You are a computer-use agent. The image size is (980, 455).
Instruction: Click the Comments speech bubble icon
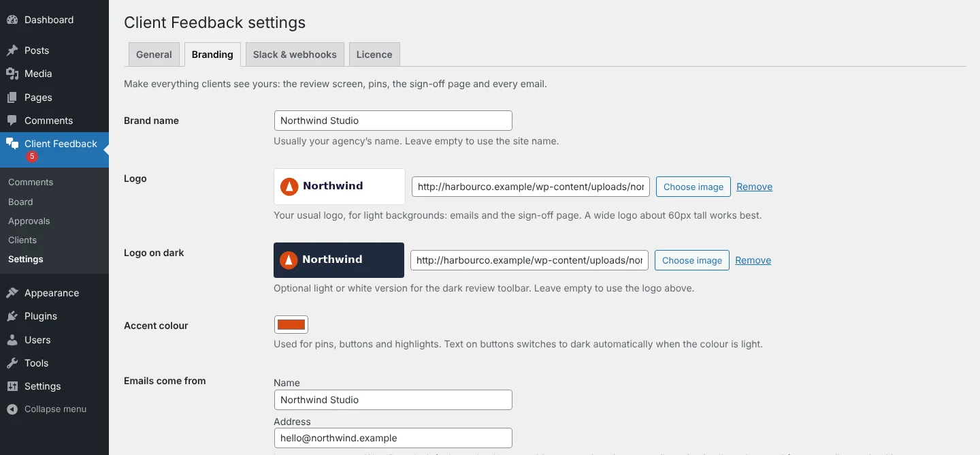12,121
